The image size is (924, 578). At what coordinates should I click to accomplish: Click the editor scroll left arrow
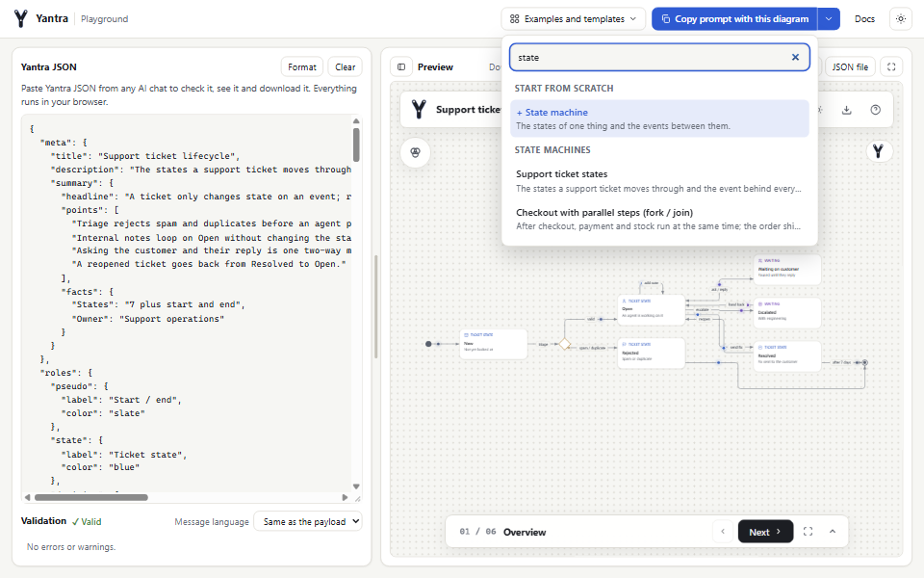28,497
